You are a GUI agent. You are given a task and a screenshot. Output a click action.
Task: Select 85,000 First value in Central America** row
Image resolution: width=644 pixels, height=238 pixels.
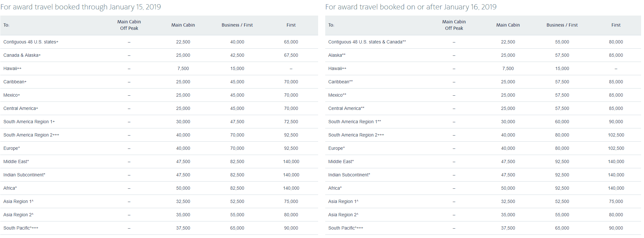click(x=616, y=108)
